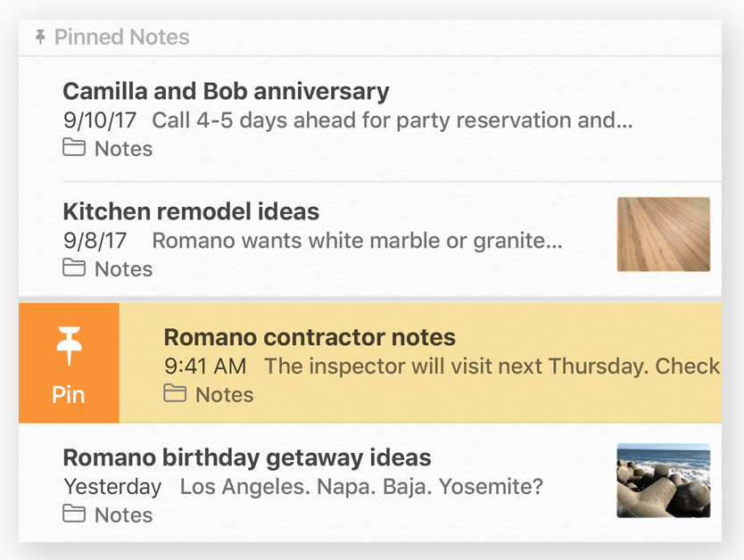Click the orange Pin action button
The image size is (744, 560).
click(69, 363)
